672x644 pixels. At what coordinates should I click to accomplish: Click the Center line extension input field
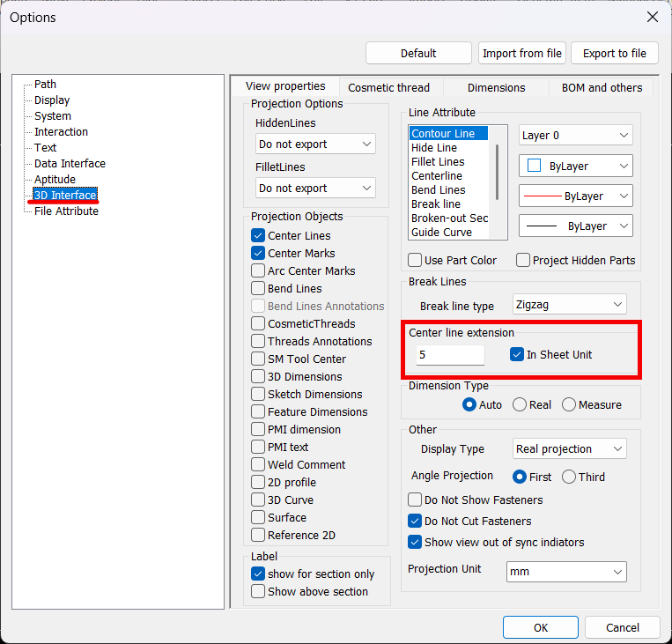coord(450,355)
